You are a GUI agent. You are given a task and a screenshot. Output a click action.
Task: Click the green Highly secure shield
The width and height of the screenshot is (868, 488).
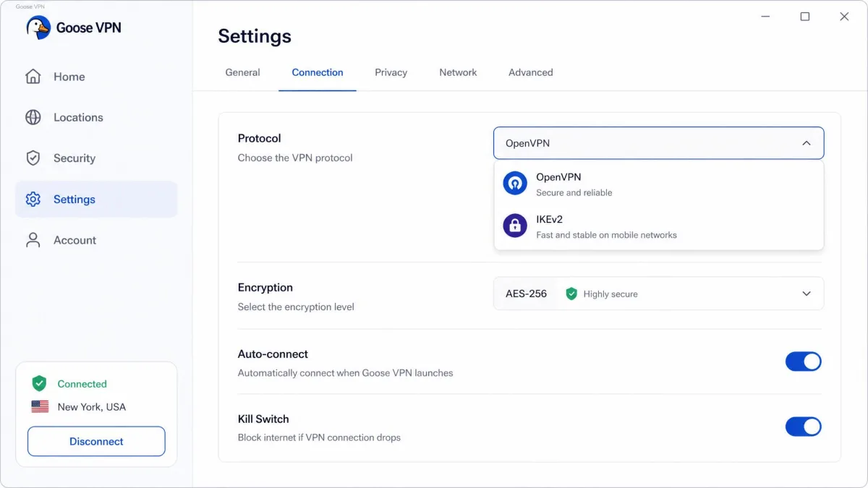(571, 294)
